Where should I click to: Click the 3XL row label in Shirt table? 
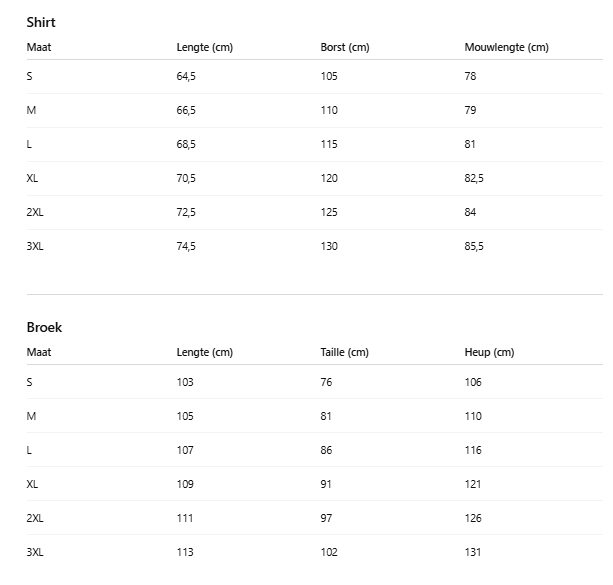(x=35, y=246)
